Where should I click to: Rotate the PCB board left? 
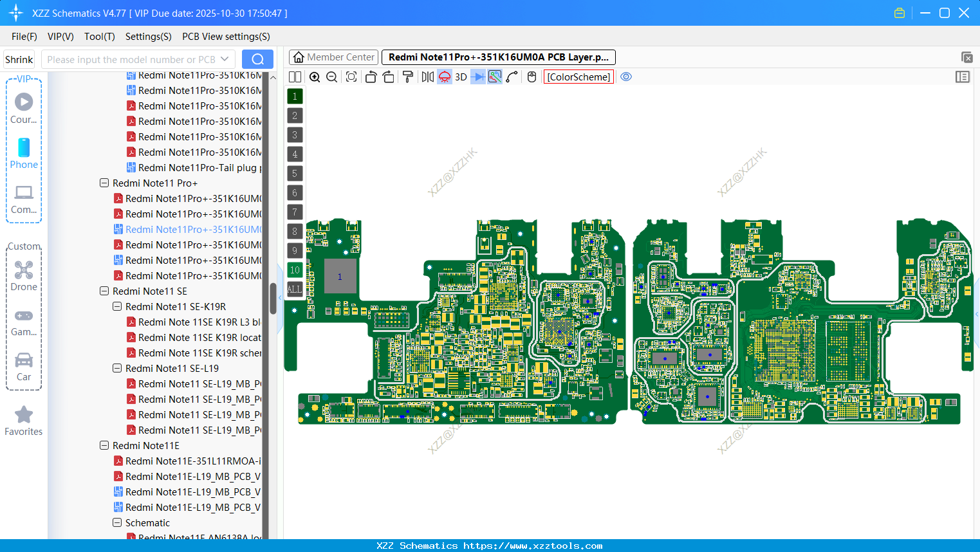pyautogui.click(x=371, y=77)
